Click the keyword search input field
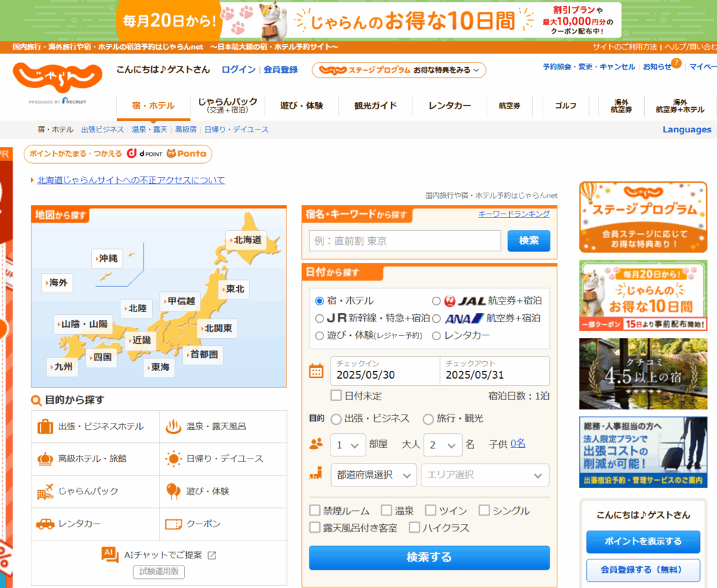This screenshot has width=717, height=588. pos(405,241)
